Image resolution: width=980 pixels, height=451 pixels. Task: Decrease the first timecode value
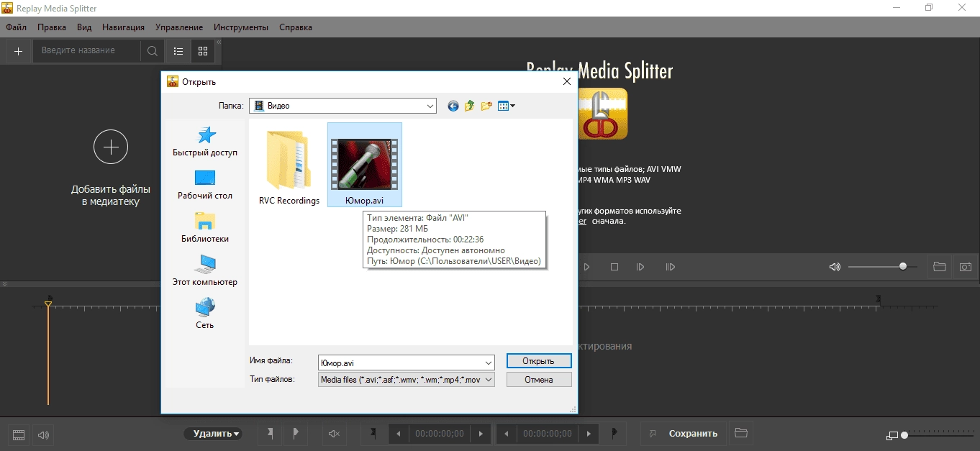pyautogui.click(x=399, y=434)
